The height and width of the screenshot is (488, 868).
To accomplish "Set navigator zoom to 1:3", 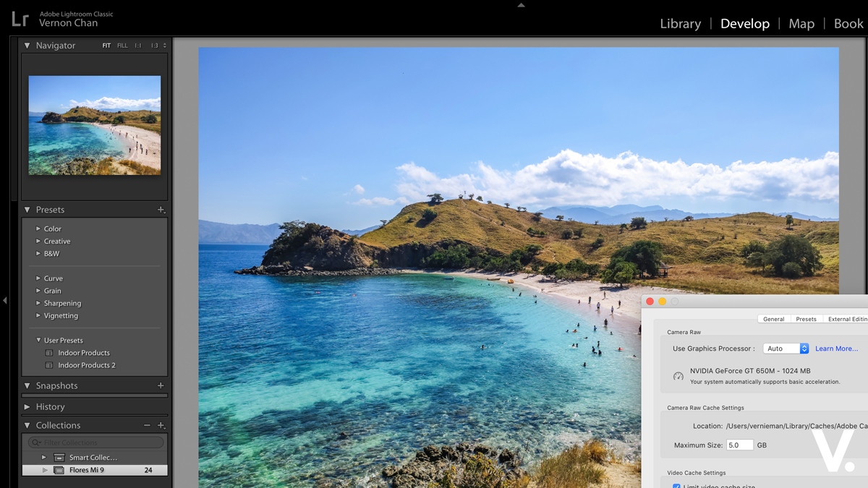I will (154, 46).
